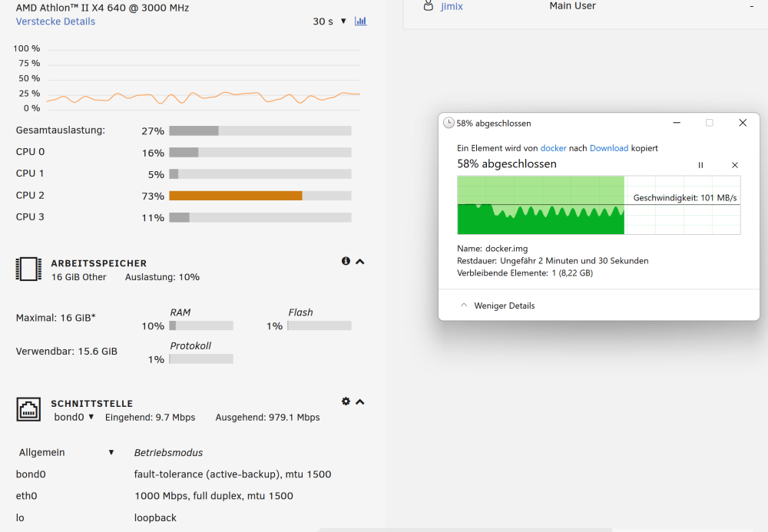Open the Download destination link
This screenshot has width=768, height=532.
(609, 148)
